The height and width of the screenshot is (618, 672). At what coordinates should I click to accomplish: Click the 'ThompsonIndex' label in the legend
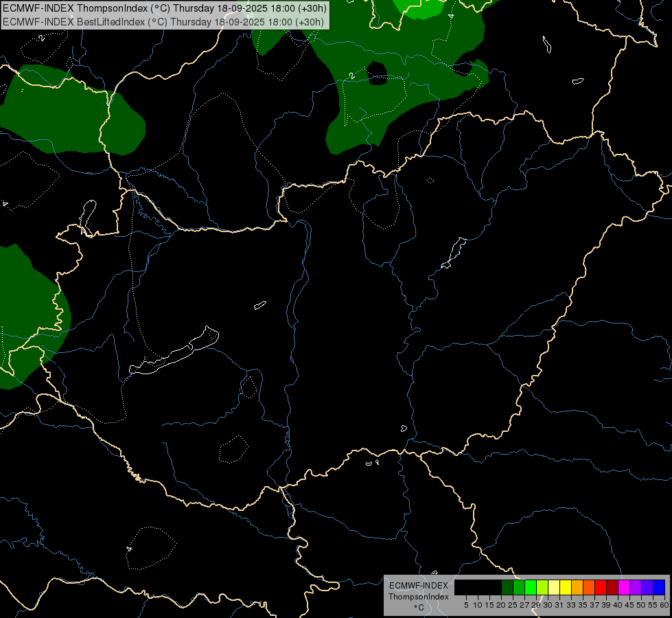click(x=418, y=597)
